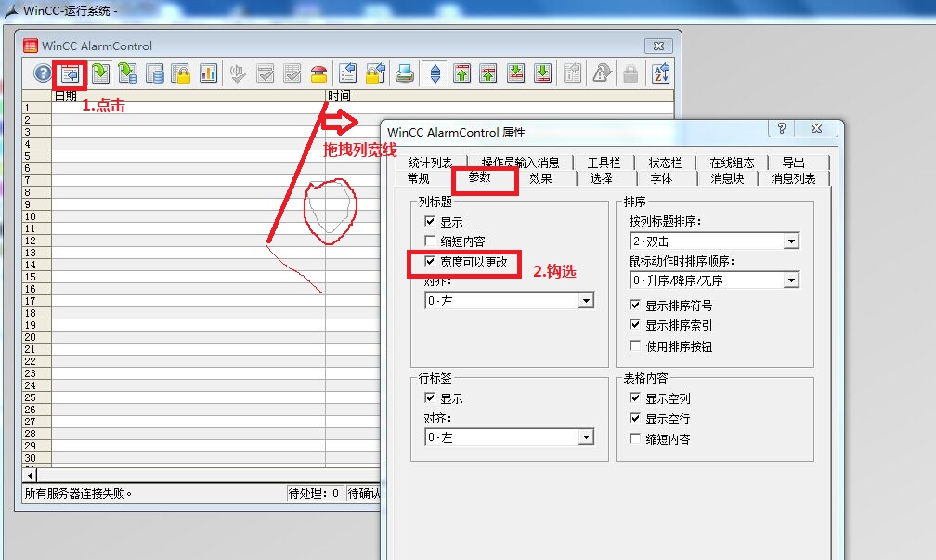Switch to the 字体 tab
Screen dimensions: 936x560
coord(661,178)
